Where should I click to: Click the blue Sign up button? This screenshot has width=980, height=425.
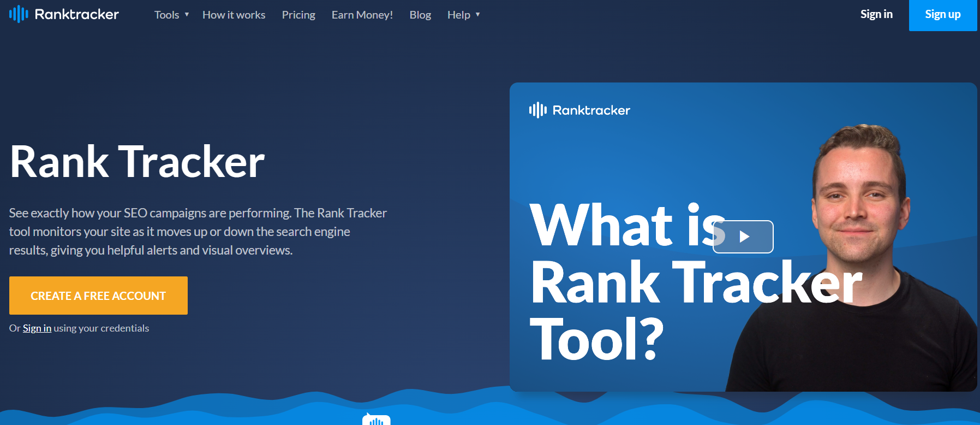943,15
